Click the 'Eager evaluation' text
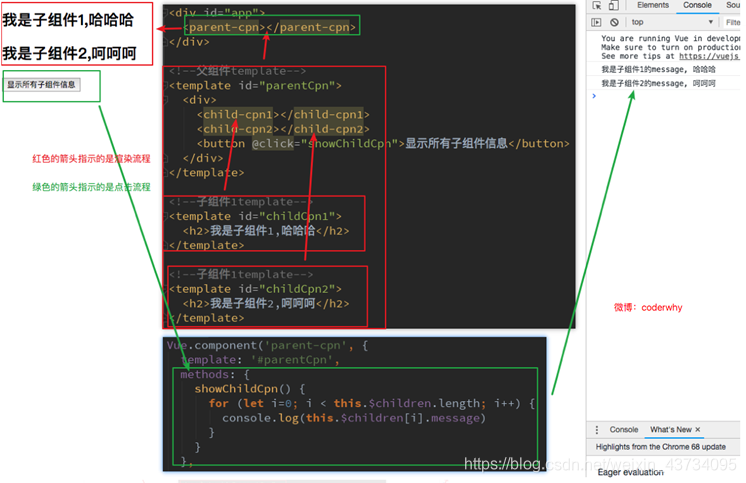746x483 pixels. coord(630,472)
